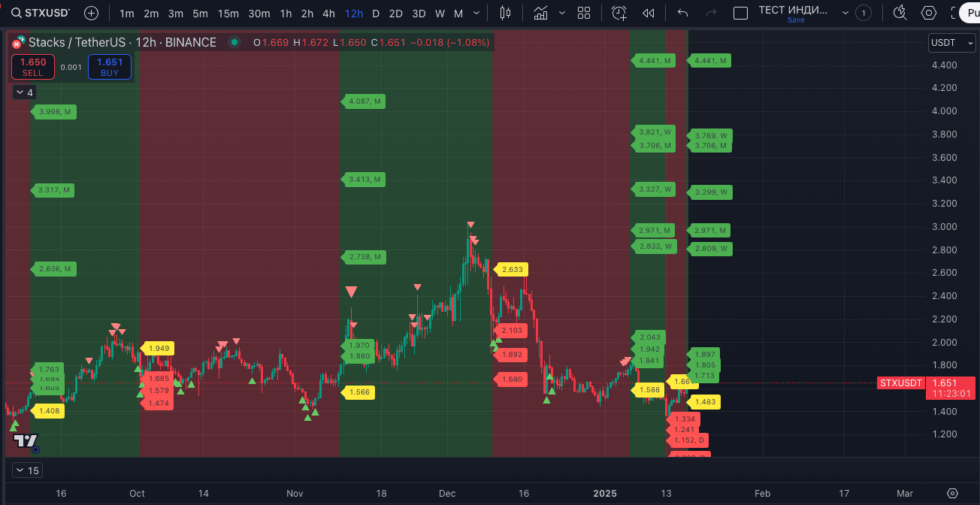Viewport: 980px width, 505px height.
Task: Click the STXUSDT price scale label
Action: point(901,383)
